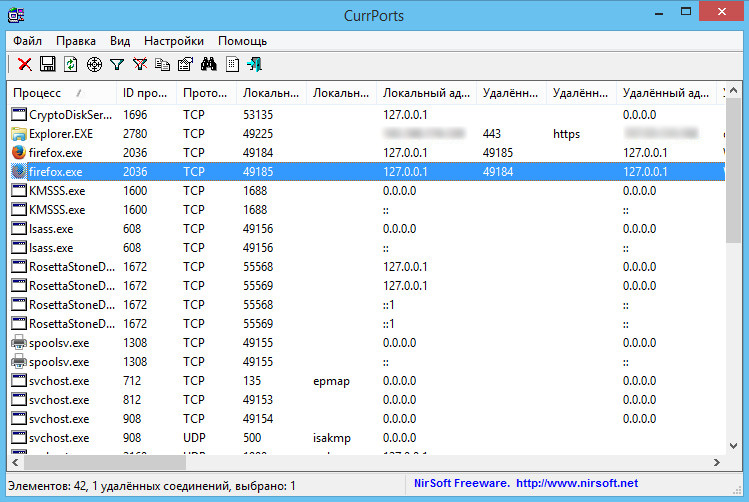Click the CurrPorts app icon in title bar
The image size is (749, 502).
16,15
